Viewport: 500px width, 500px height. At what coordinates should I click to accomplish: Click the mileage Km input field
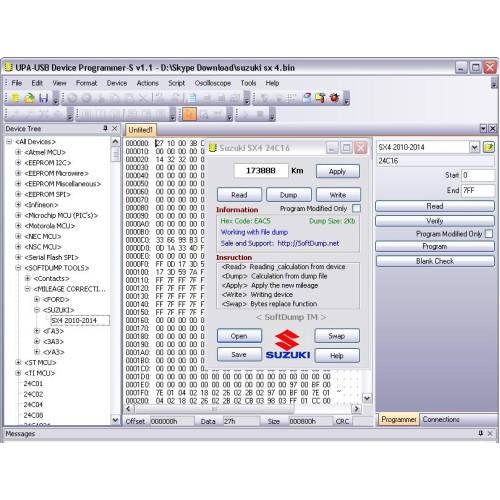(x=261, y=171)
